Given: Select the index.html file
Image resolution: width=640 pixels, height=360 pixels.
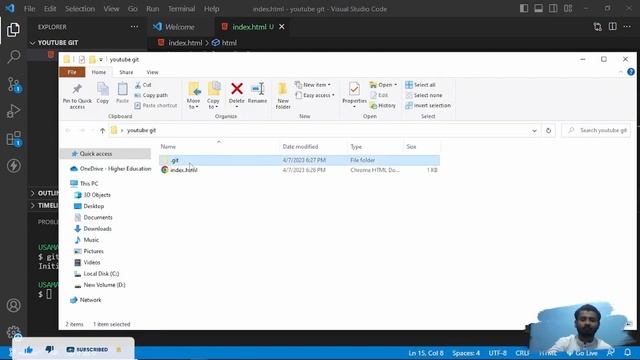Looking at the screenshot, I should 184,170.
